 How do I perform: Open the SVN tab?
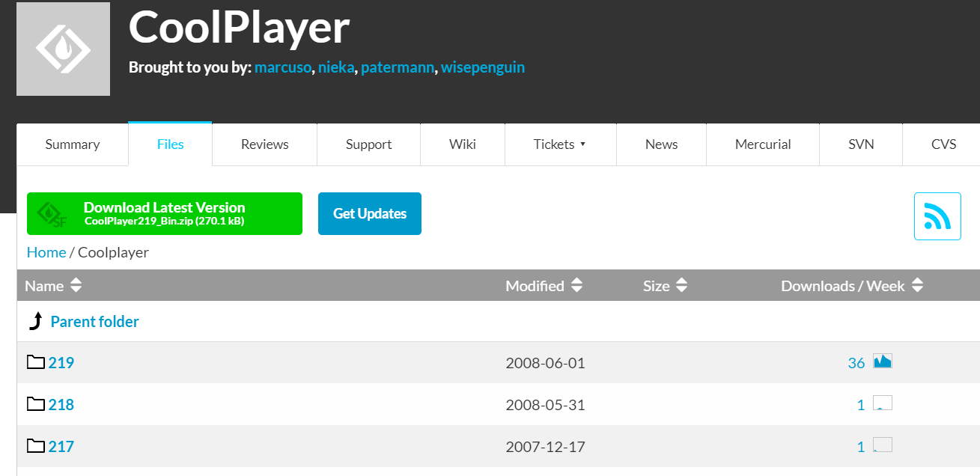click(x=861, y=144)
